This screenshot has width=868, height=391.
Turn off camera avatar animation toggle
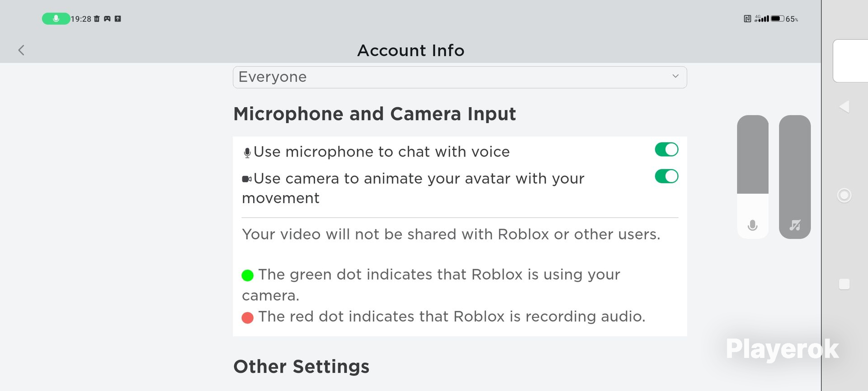pyautogui.click(x=666, y=176)
